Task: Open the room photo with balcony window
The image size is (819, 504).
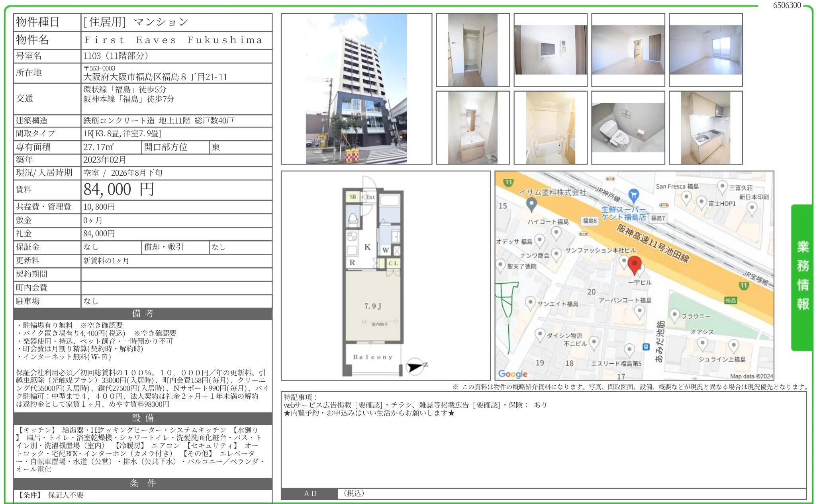Action: (x=706, y=50)
